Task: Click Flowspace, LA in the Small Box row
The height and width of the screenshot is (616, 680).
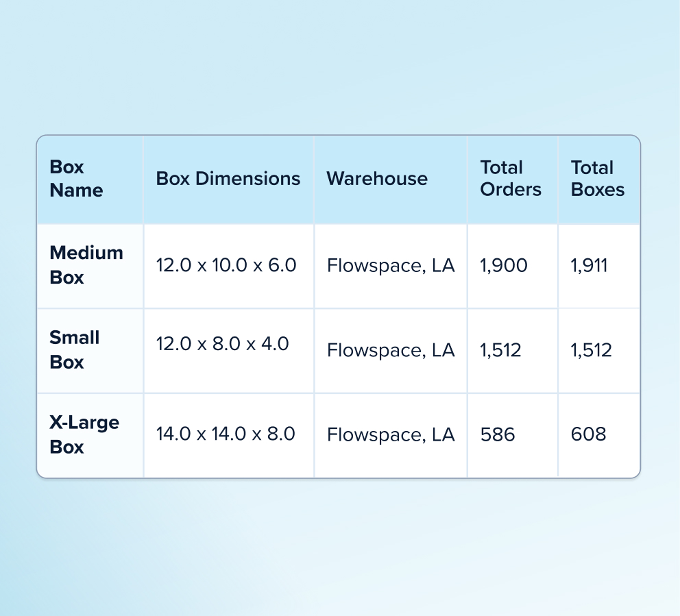Action: coord(391,350)
